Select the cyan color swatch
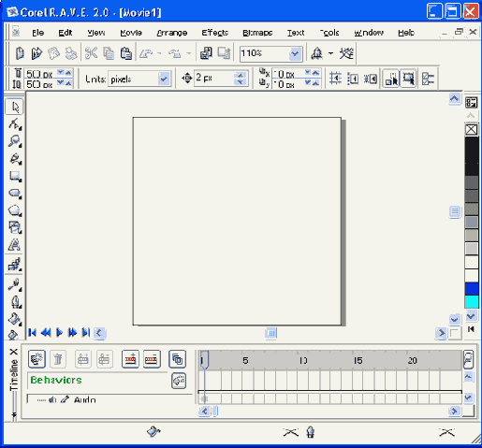The image size is (482, 448). click(472, 302)
